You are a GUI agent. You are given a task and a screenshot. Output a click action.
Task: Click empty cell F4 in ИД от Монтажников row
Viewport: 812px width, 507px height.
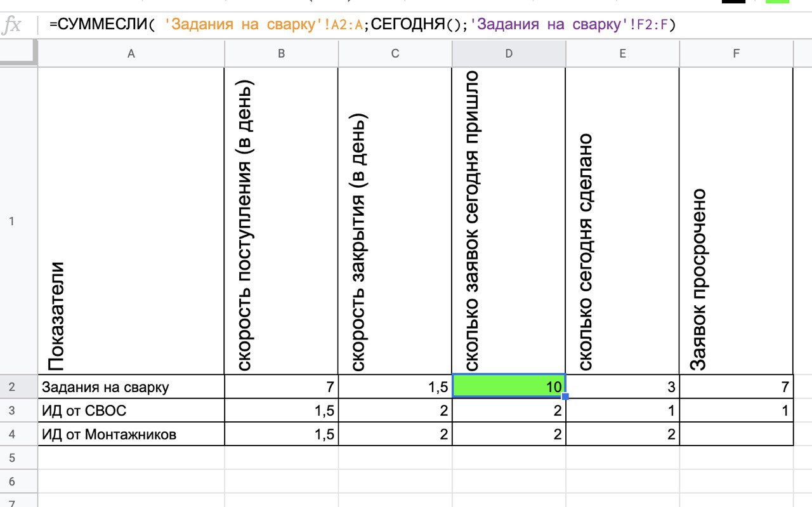737,434
